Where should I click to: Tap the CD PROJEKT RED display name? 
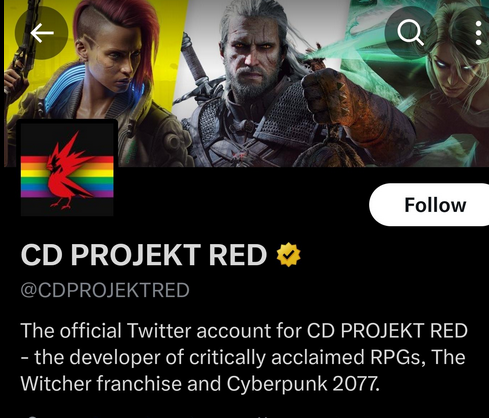(x=144, y=255)
